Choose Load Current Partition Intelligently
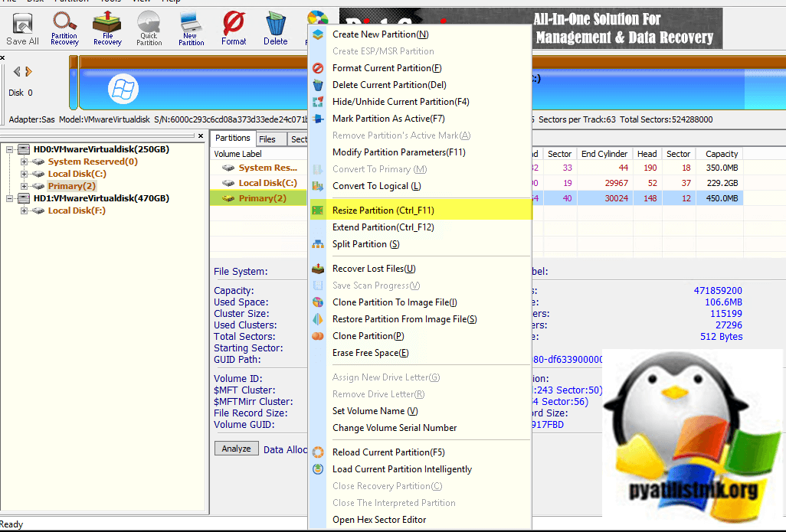The height and width of the screenshot is (532, 786). (420, 469)
